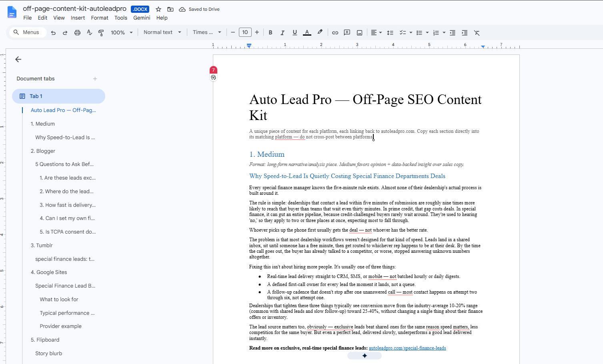Open checklist menu dropdown arrow
This screenshot has height=364, width=603.
click(x=411, y=32)
